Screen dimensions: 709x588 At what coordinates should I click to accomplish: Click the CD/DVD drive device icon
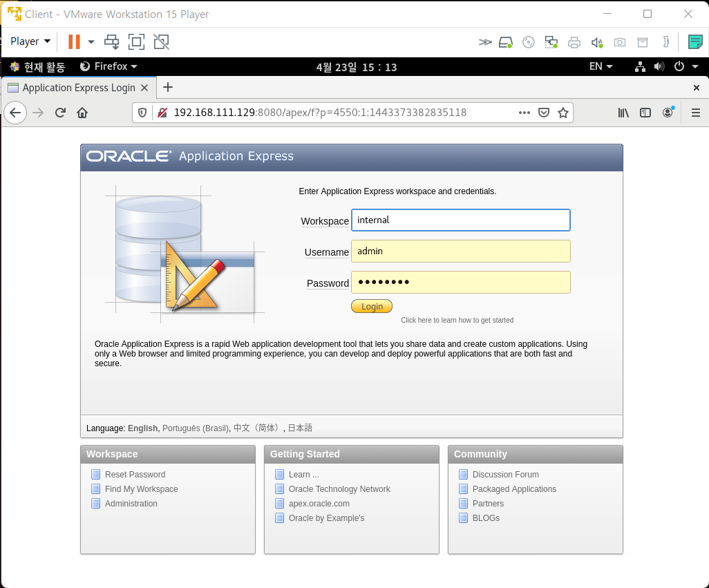pyautogui.click(x=528, y=42)
